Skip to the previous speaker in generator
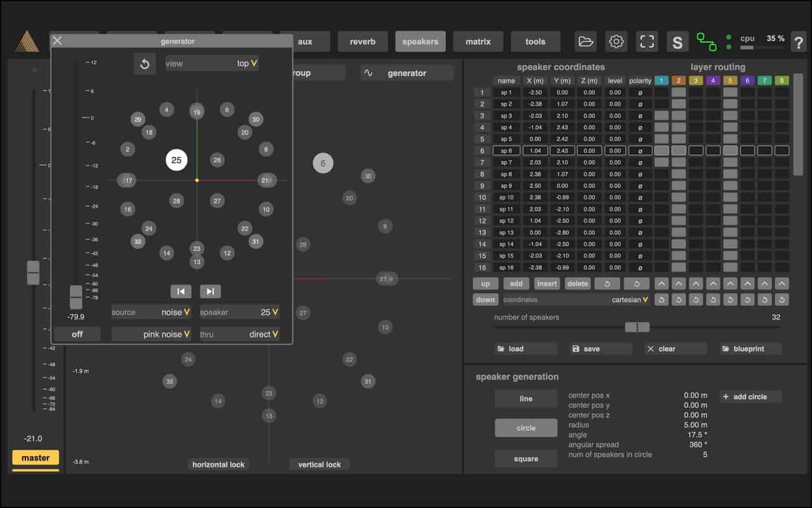The width and height of the screenshot is (812, 508). click(x=181, y=291)
